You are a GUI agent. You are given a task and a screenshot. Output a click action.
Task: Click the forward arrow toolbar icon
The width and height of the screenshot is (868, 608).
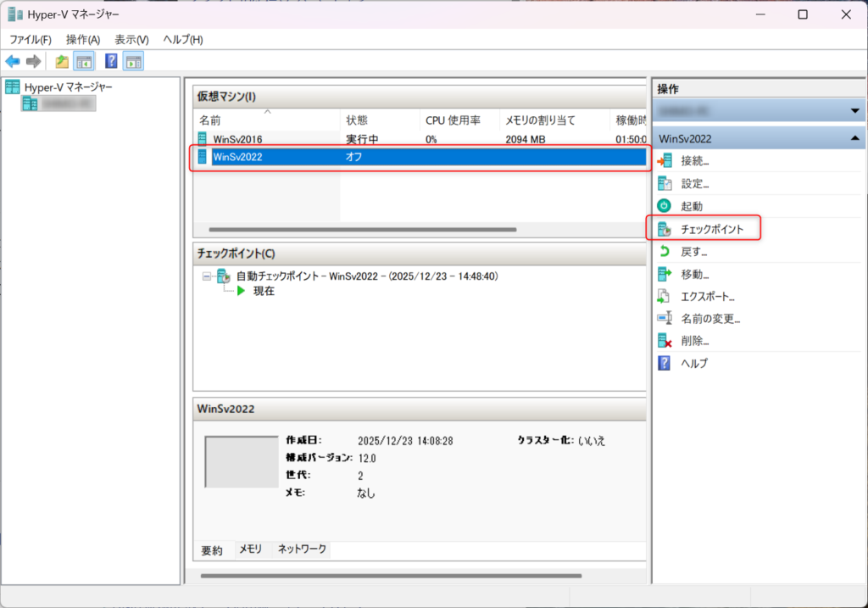pyautogui.click(x=33, y=61)
